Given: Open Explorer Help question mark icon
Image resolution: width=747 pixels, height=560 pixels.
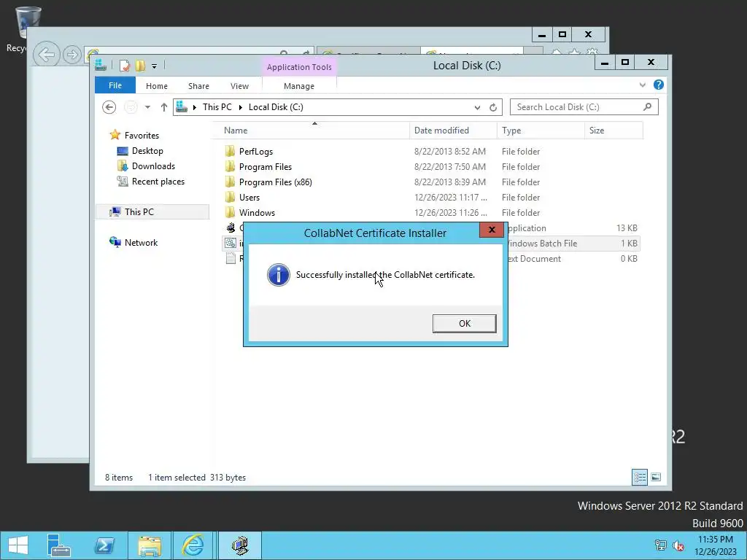Looking at the screenshot, I should point(659,85).
